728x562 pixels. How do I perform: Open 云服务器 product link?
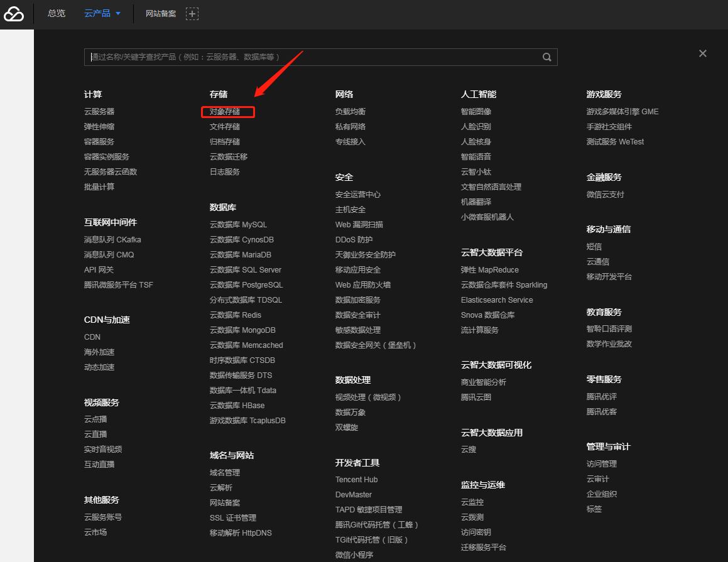tap(99, 111)
